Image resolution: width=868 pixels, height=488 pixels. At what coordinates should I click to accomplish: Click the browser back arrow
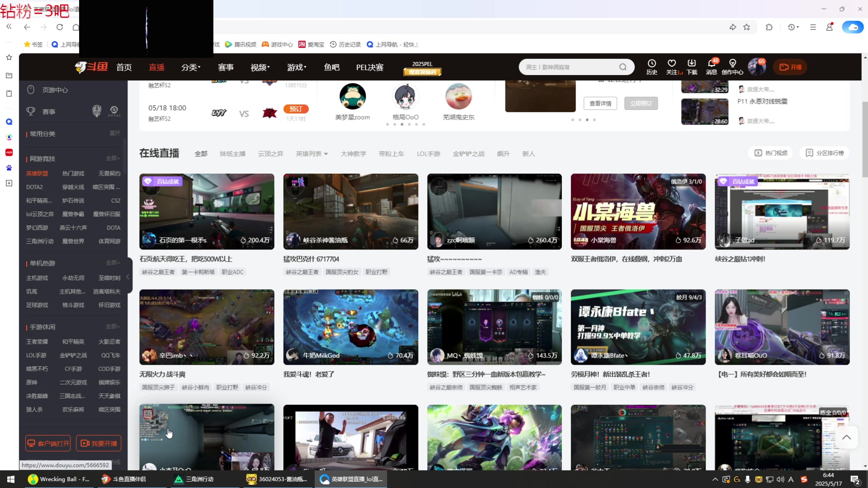[x=27, y=27]
